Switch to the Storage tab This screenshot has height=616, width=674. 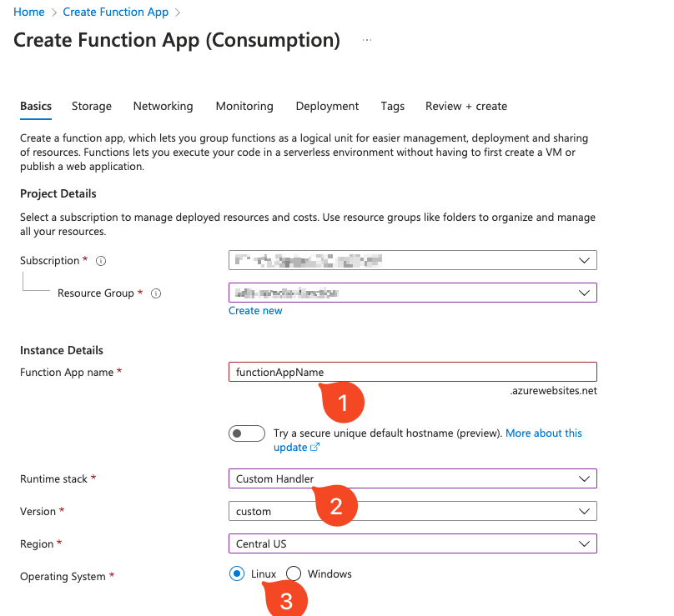coord(92,106)
